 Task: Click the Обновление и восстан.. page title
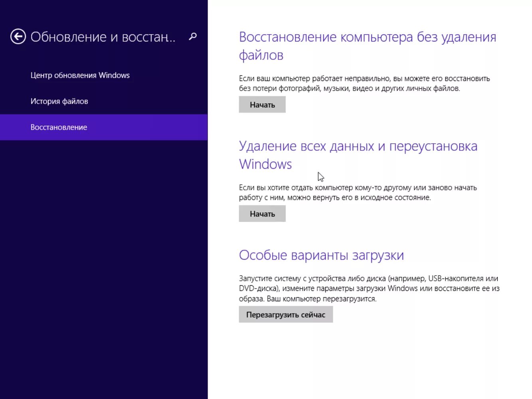(103, 37)
